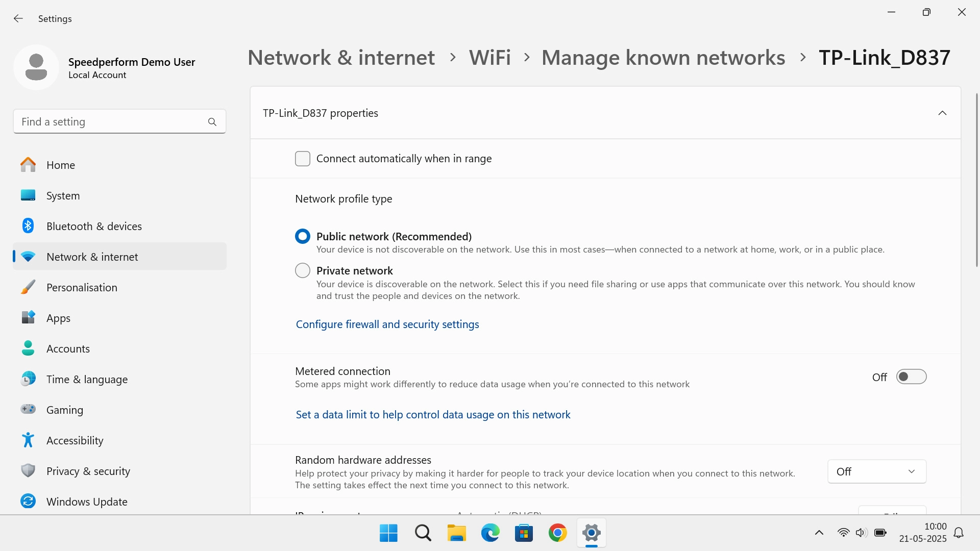
Task: Turn on the Metered connection toggle
Action: (x=911, y=377)
